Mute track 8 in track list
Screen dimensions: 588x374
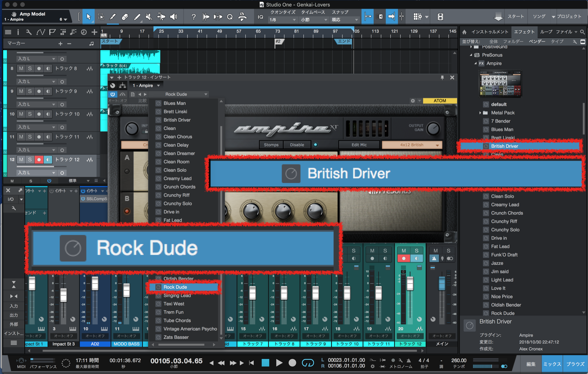click(21, 68)
